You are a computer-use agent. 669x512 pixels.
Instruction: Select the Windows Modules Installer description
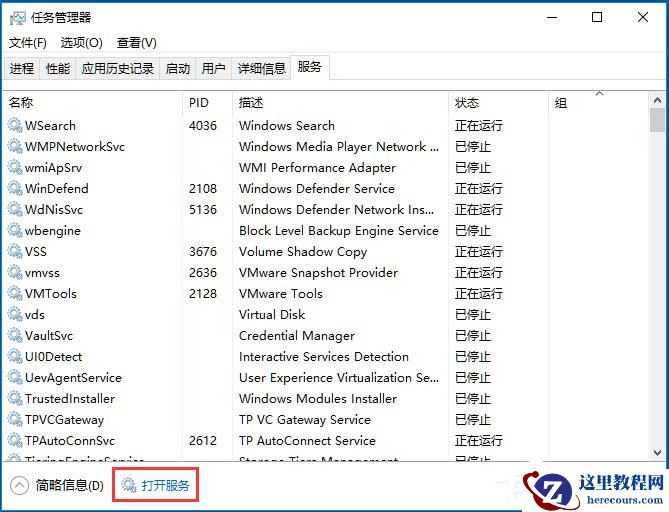coord(318,399)
